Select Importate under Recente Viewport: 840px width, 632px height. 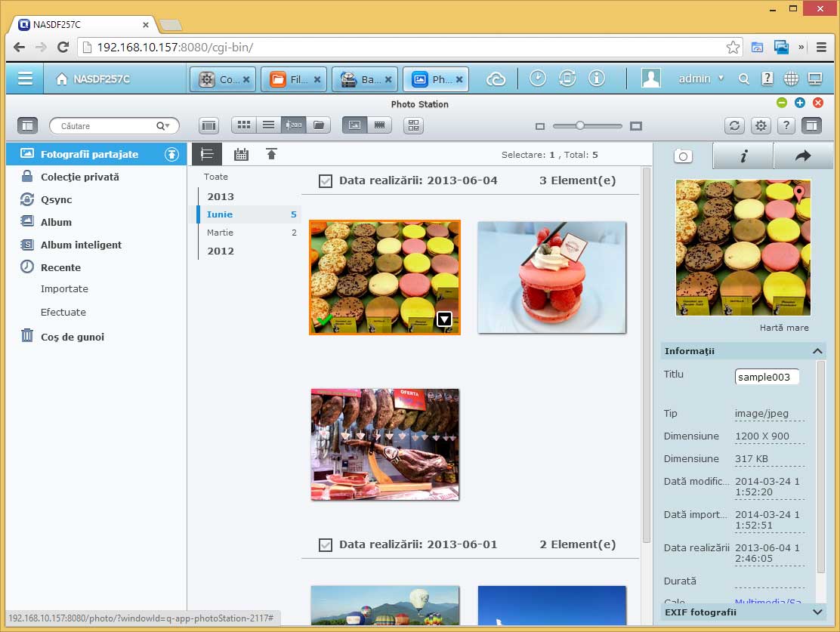point(64,288)
